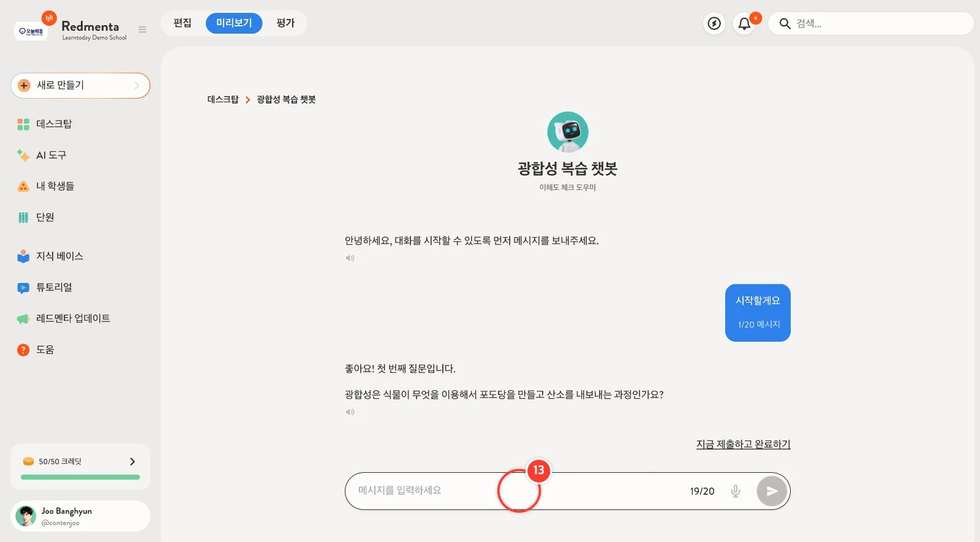
Task: Expand the 50/50 크레딧 panel arrow
Action: click(x=132, y=461)
